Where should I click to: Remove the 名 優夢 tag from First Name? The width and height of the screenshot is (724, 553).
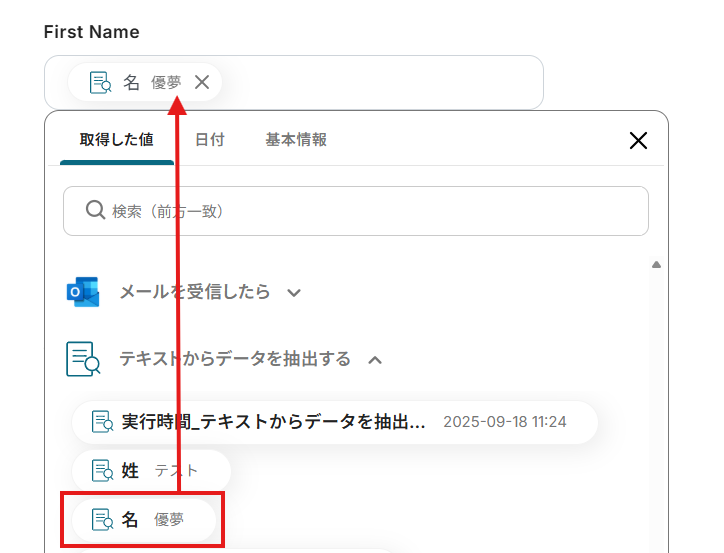[x=202, y=82]
